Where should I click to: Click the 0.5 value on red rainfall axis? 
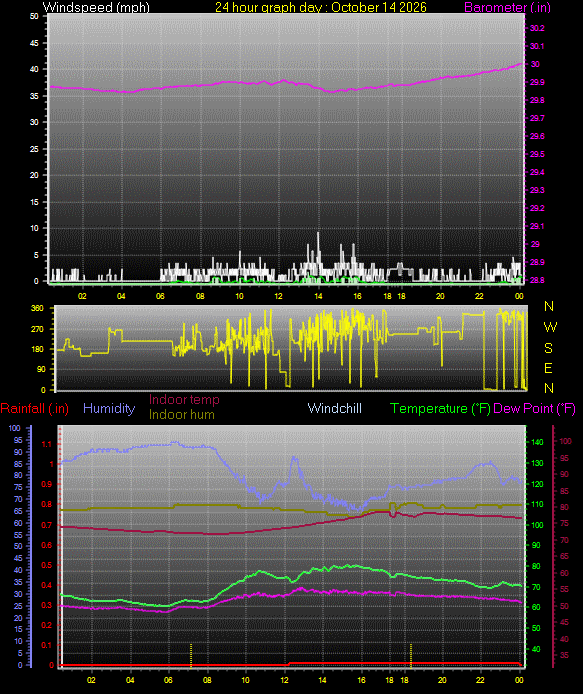point(46,565)
